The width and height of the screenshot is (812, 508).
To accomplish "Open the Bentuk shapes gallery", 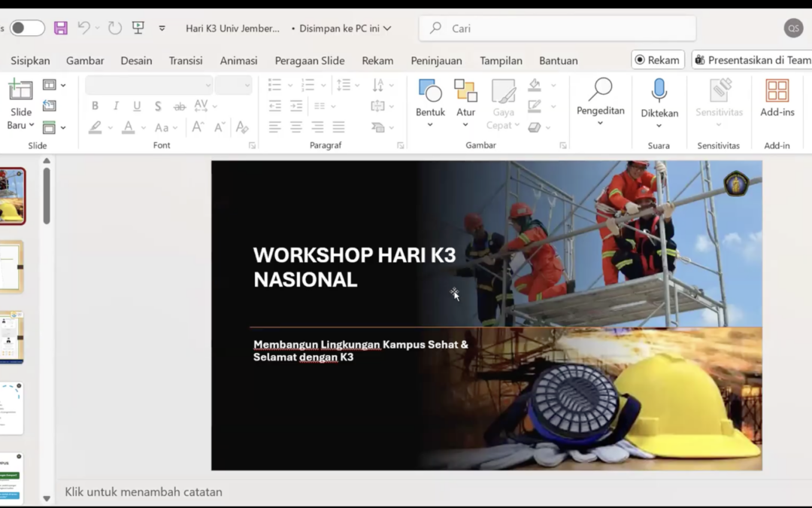I will coord(430,92).
